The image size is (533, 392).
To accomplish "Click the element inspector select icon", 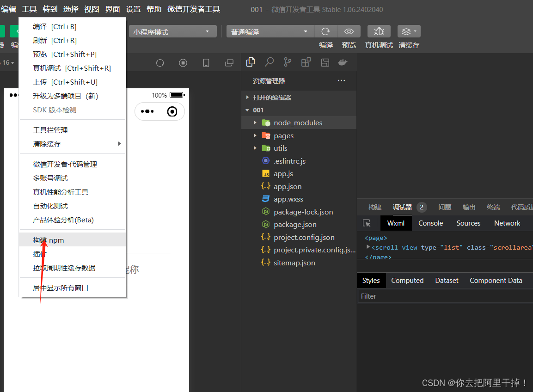I will (x=367, y=223).
